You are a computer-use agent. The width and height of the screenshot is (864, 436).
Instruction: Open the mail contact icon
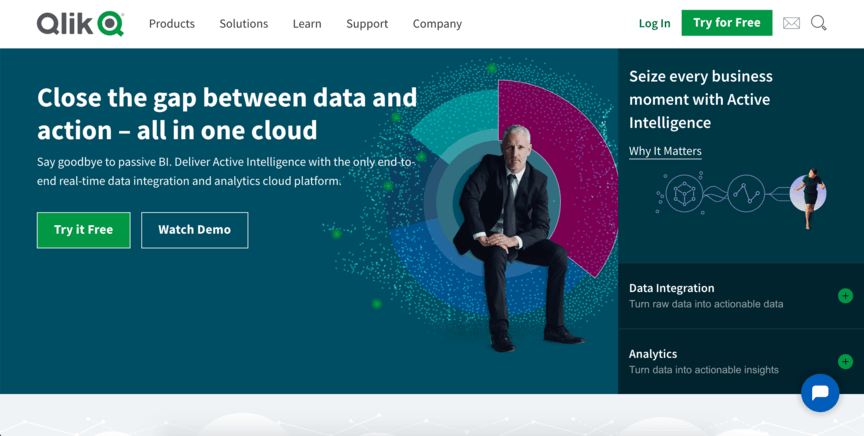(791, 23)
